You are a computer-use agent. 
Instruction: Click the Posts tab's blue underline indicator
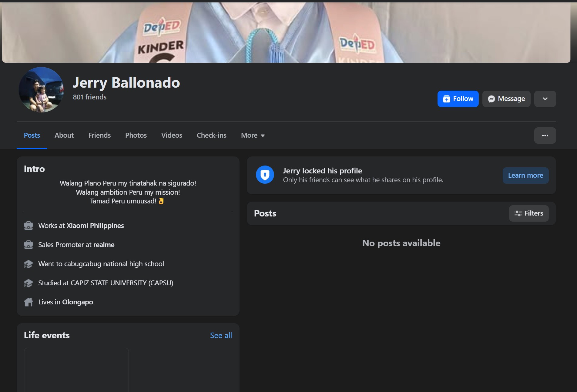(x=32, y=148)
